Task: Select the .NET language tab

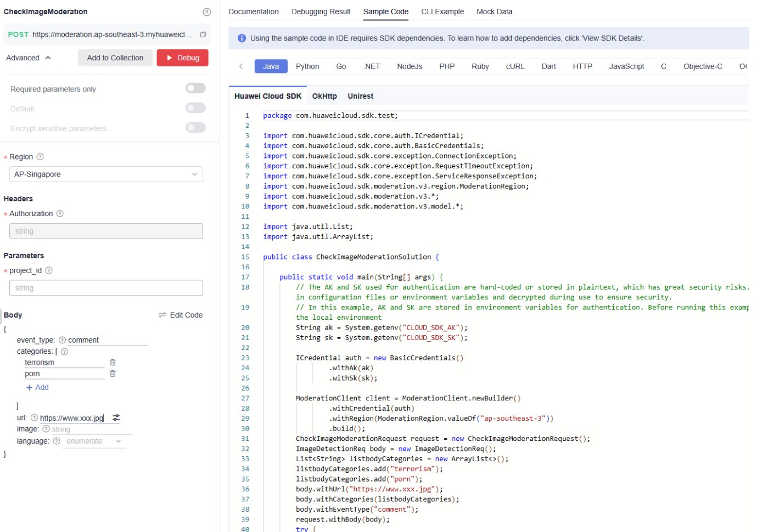Action: point(372,66)
